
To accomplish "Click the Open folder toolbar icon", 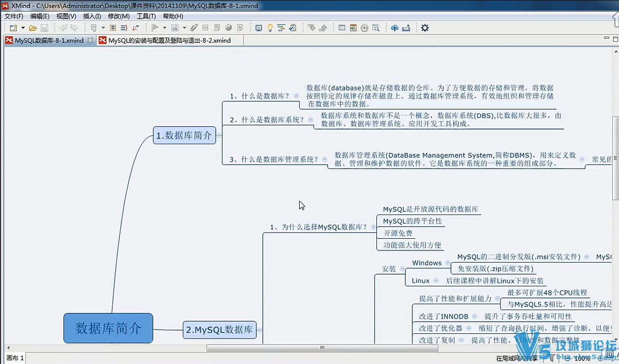I will click(x=33, y=27).
